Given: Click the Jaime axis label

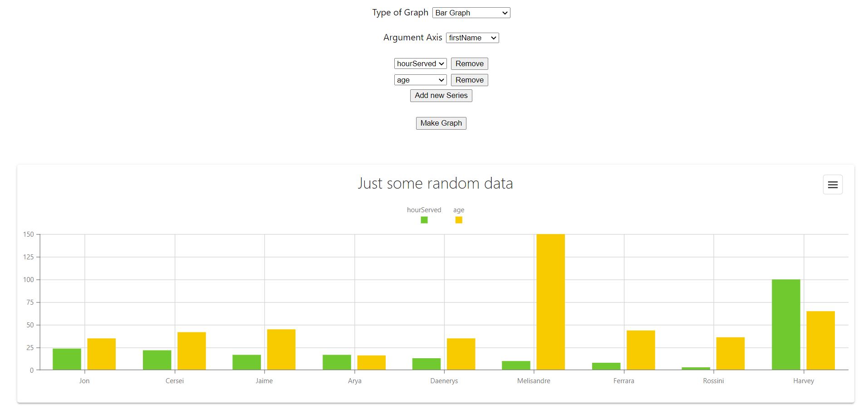Looking at the screenshot, I should click(x=264, y=381).
